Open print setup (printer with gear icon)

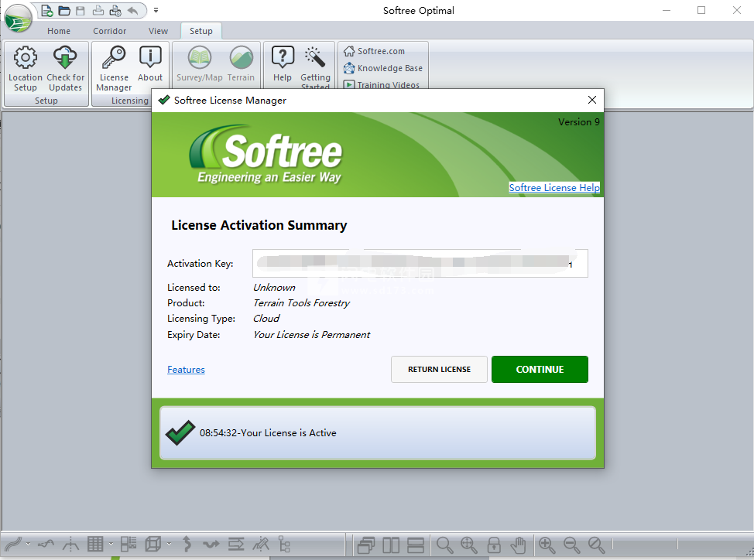point(115,11)
